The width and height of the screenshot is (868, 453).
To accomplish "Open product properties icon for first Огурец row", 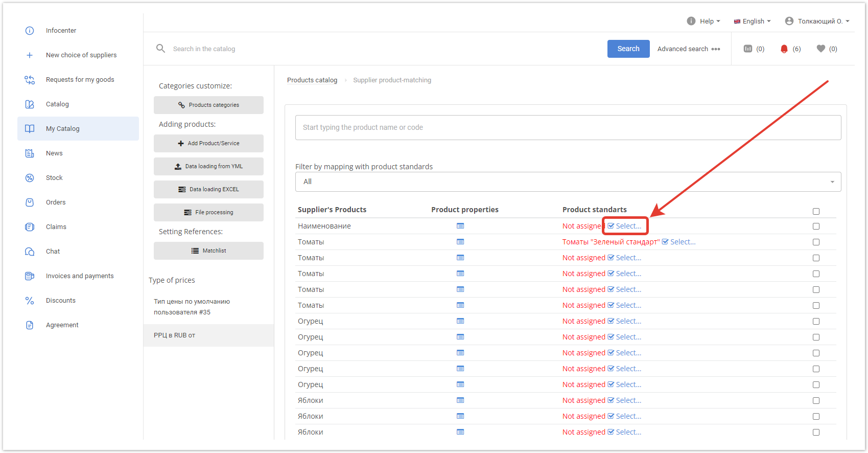I will coord(460,321).
